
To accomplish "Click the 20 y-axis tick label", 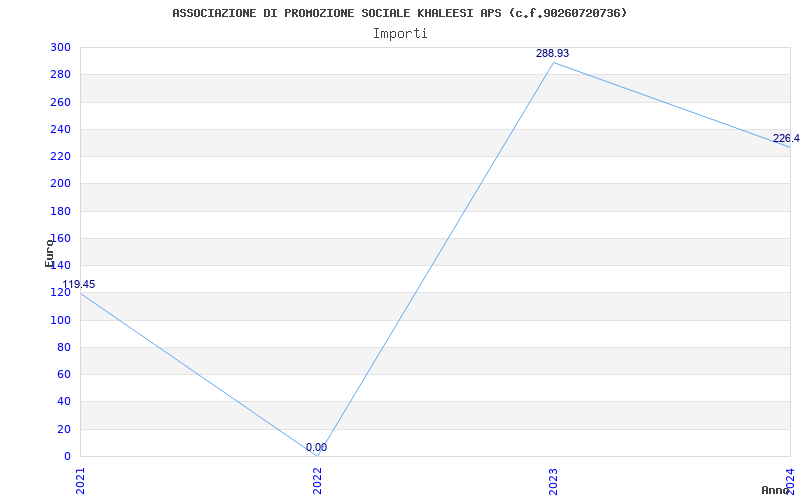I will [x=64, y=429].
